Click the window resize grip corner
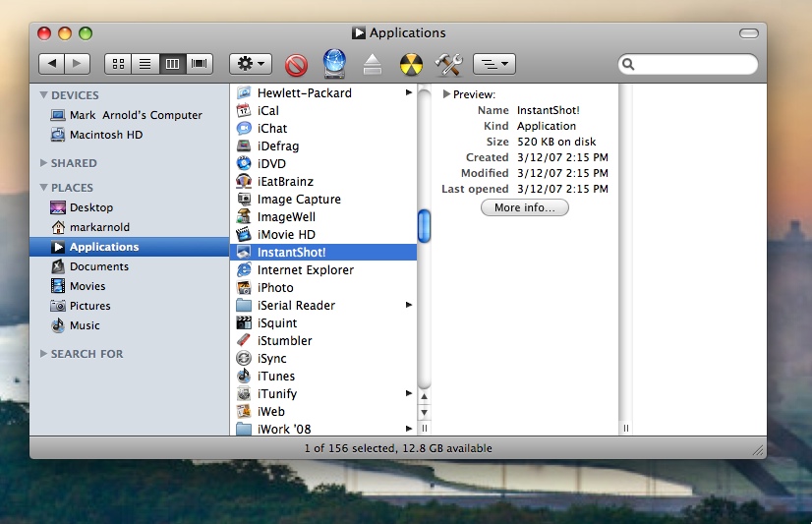Screen dimensions: 812x524 click(x=759, y=450)
